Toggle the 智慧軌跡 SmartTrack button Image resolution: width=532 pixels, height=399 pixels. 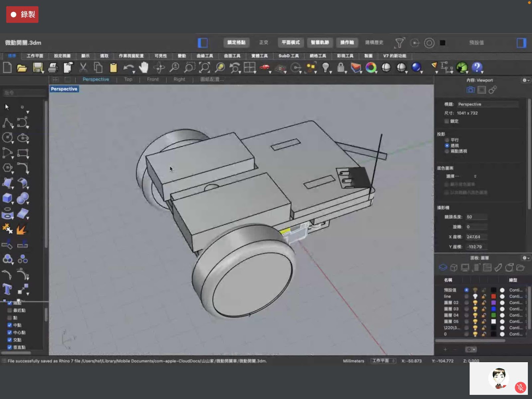[x=320, y=42]
